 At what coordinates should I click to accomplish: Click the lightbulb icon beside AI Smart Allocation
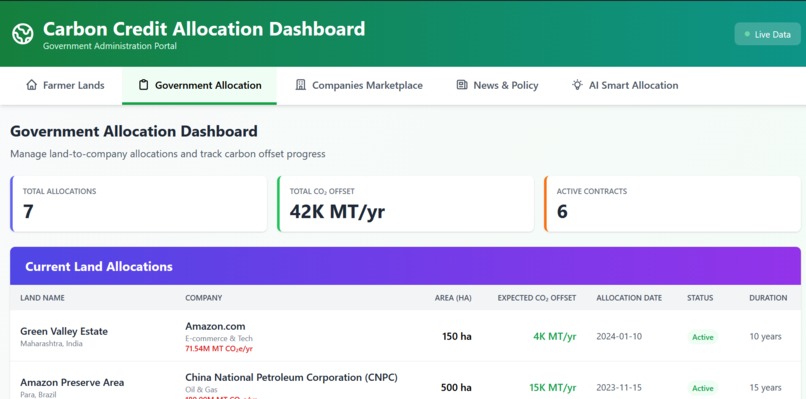coord(577,85)
